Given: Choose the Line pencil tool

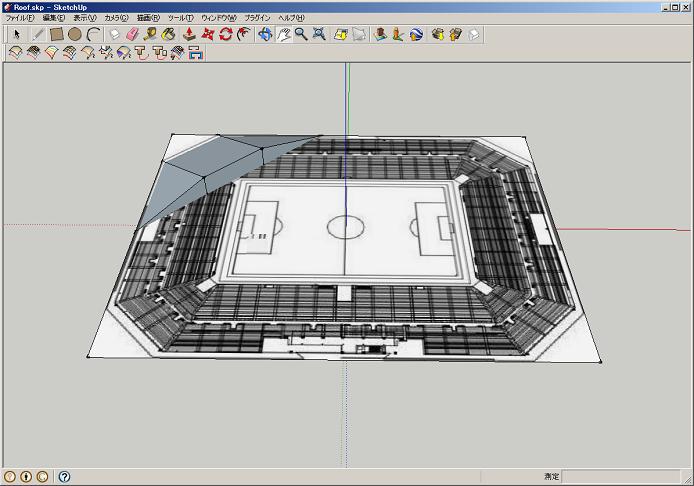Looking at the screenshot, I should coord(38,34).
